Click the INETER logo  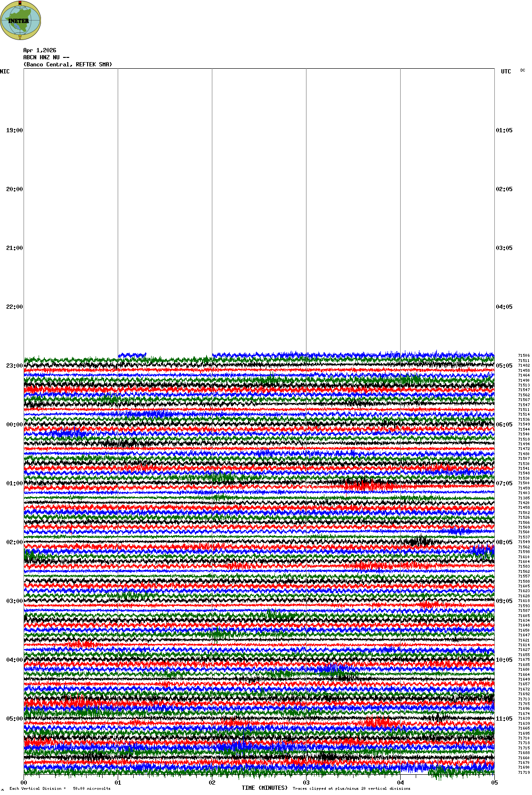[21, 21]
